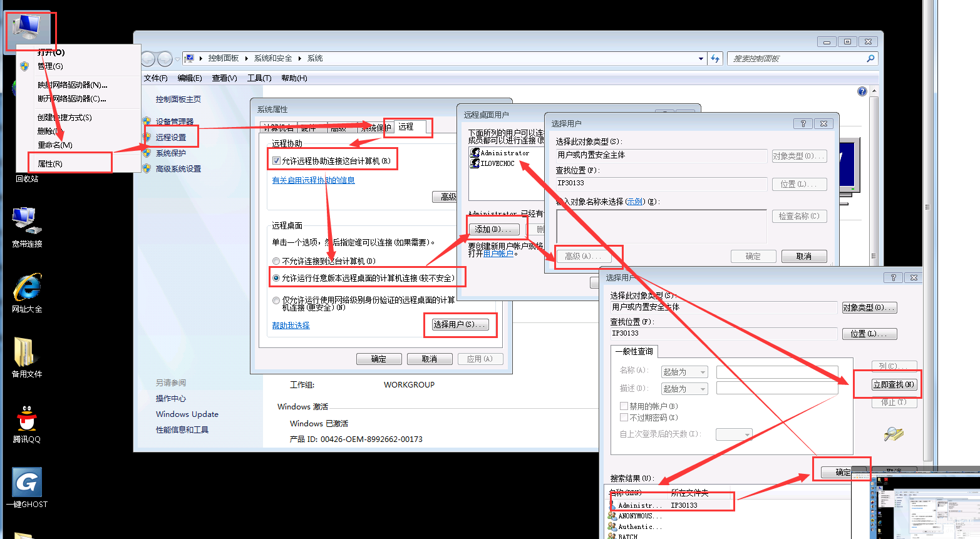The height and width of the screenshot is (539, 980).
Task: Click the group icon beside Authentic result
Action: click(612, 527)
